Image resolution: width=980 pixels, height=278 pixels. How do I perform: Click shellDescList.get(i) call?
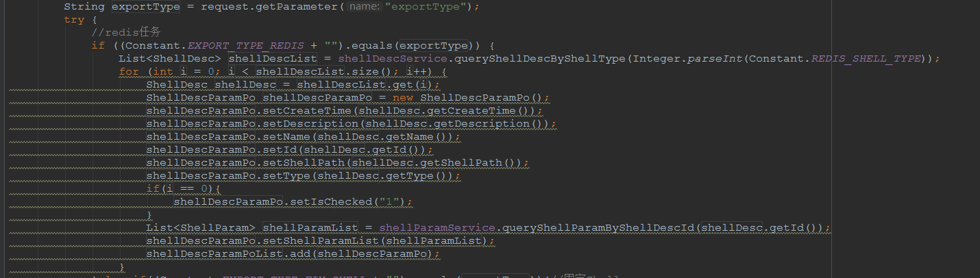[x=365, y=85]
